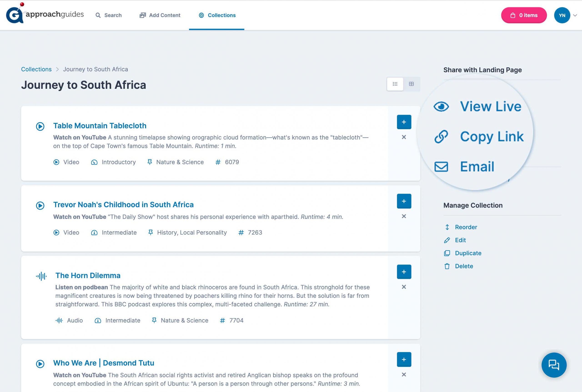Click play icon beside Trevor Noah's Childhood
This screenshot has width=582, height=392.
[40, 206]
